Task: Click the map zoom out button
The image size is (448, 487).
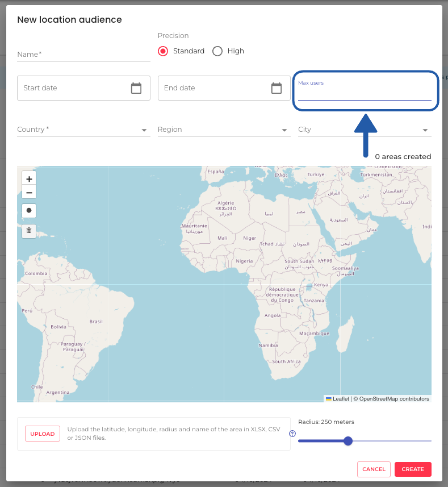Action: pyautogui.click(x=29, y=193)
